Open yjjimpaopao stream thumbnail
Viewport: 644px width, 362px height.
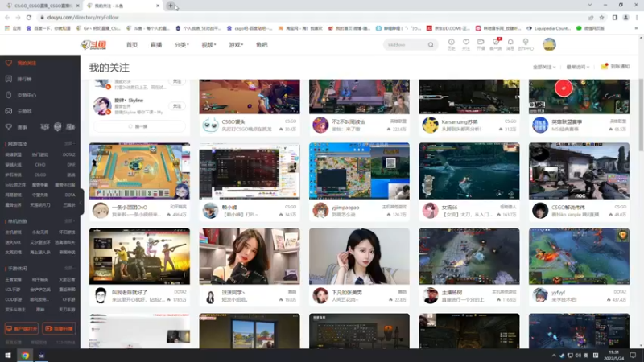pyautogui.click(x=359, y=171)
